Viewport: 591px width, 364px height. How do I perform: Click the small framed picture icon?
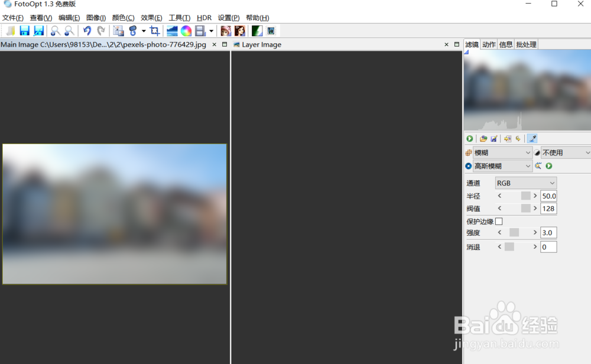tap(271, 31)
